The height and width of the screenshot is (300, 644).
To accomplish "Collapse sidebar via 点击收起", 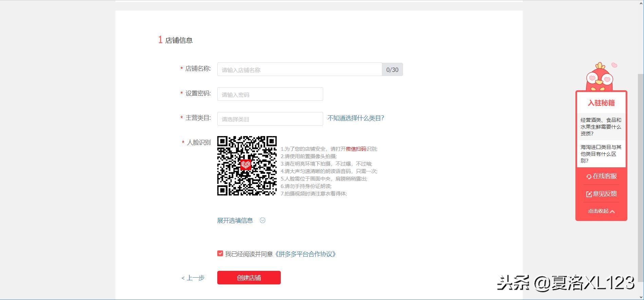I will click(x=601, y=211).
